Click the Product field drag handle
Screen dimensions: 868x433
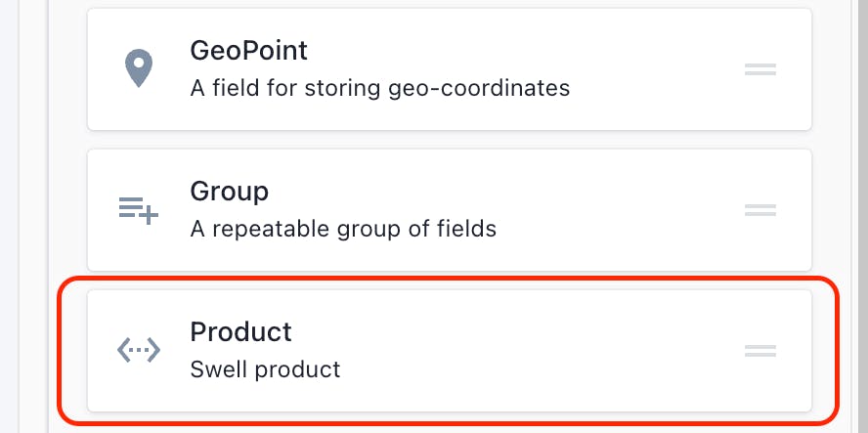click(x=760, y=351)
